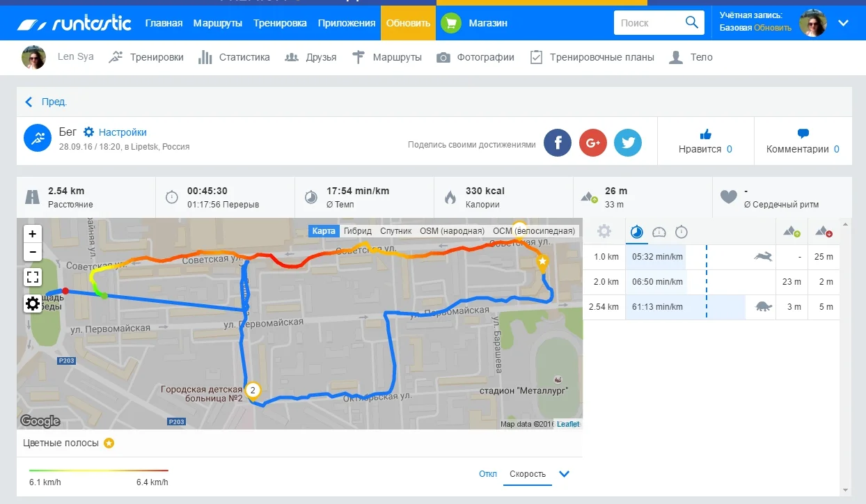Select the pace view tab in splits
The width and height of the screenshot is (866, 504).
pos(636,232)
